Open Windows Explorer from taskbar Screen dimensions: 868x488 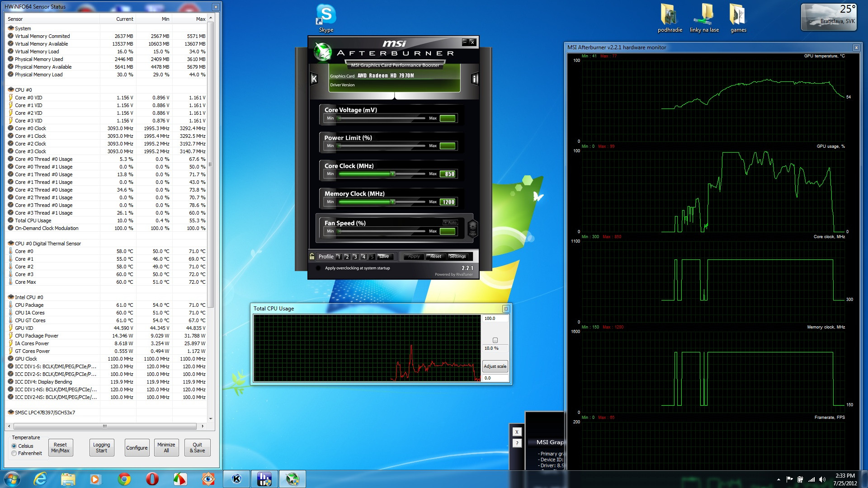coord(68,479)
